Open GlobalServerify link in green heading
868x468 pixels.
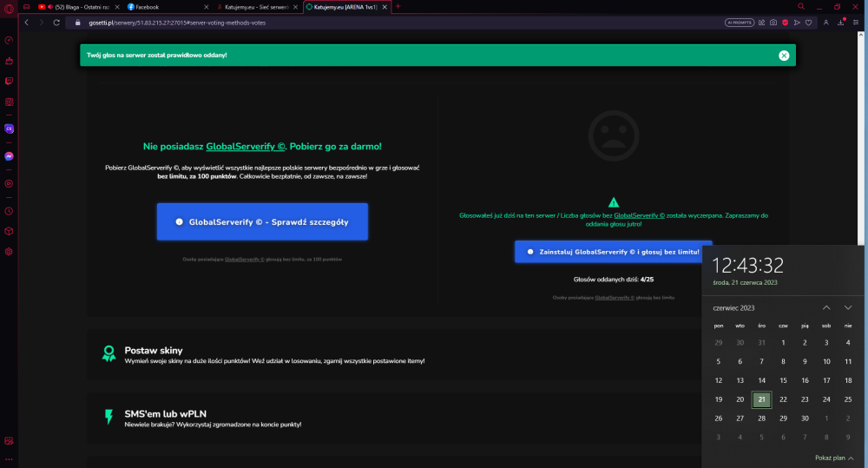(x=246, y=147)
